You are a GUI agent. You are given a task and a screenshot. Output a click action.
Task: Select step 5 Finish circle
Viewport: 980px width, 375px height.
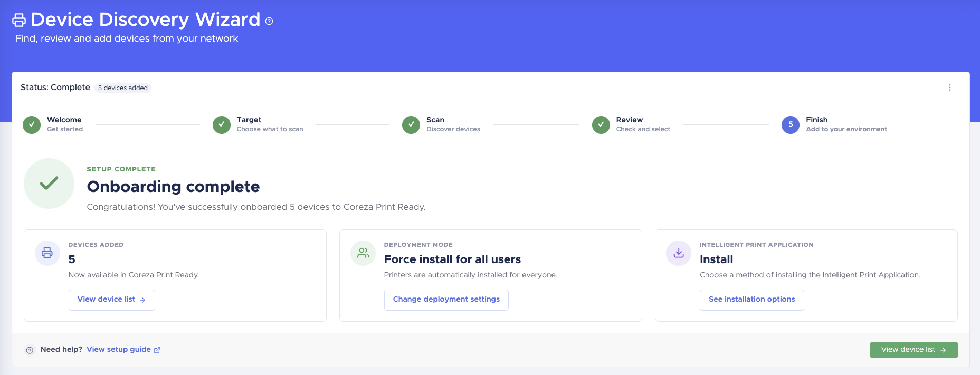(x=791, y=125)
